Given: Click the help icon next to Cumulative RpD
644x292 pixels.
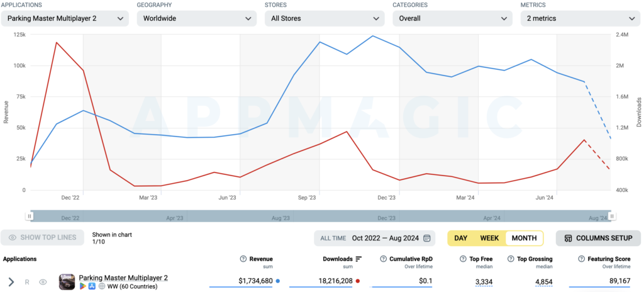Looking at the screenshot, I should pos(383,259).
